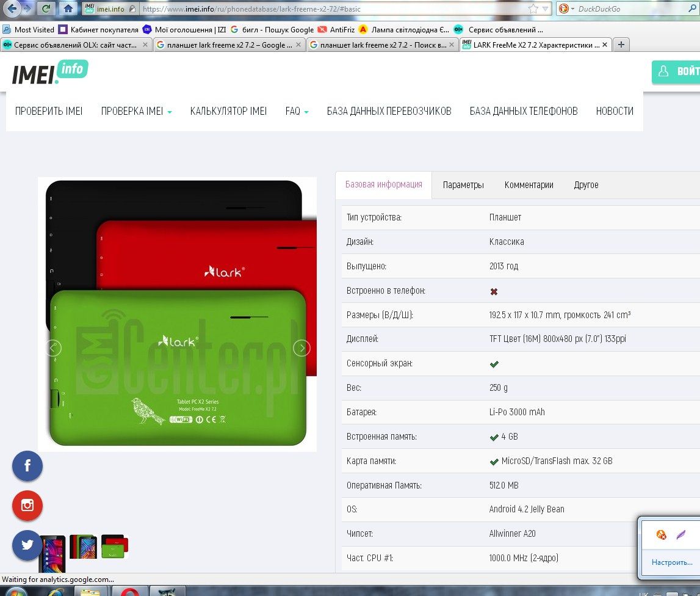Share the page on Facebook

click(x=27, y=465)
